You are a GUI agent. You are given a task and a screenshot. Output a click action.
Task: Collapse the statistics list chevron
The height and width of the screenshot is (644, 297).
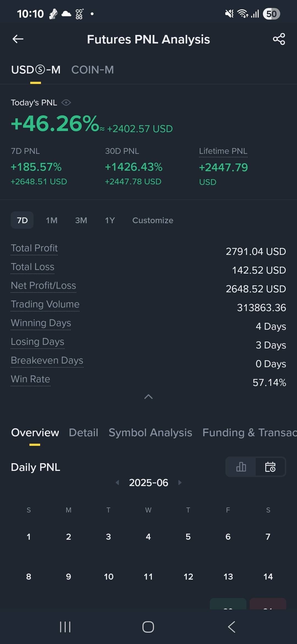coord(148,397)
